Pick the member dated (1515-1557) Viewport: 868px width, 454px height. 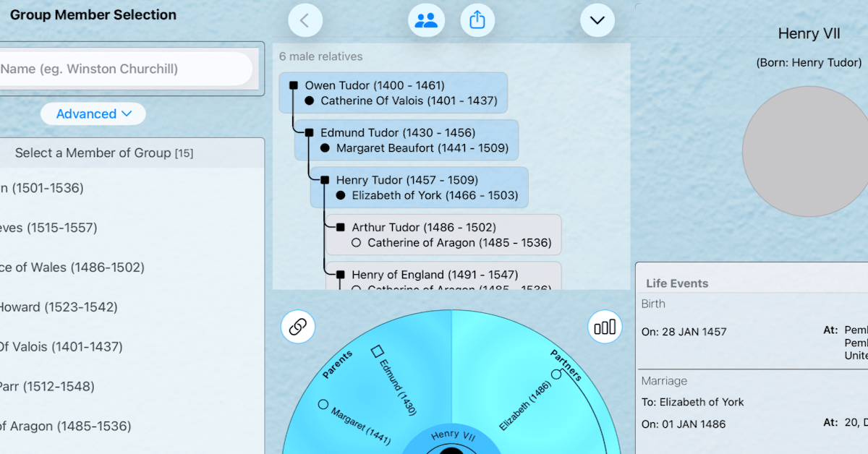click(x=49, y=228)
